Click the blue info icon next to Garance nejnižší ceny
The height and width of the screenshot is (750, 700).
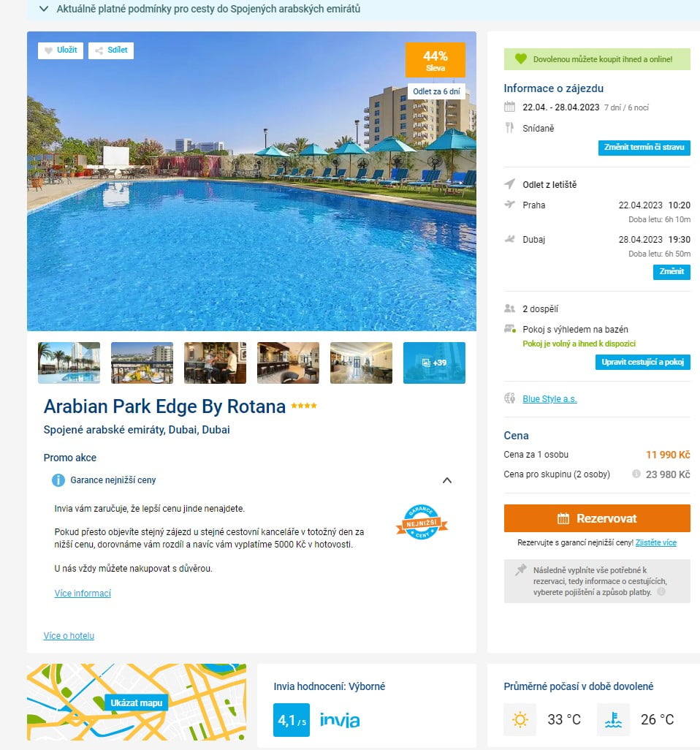58,480
